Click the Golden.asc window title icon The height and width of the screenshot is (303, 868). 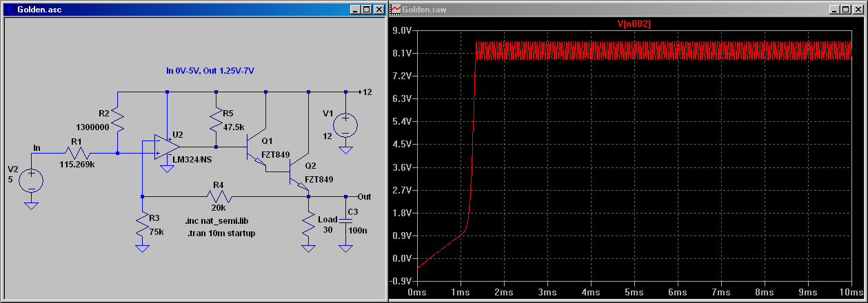(x=10, y=10)
